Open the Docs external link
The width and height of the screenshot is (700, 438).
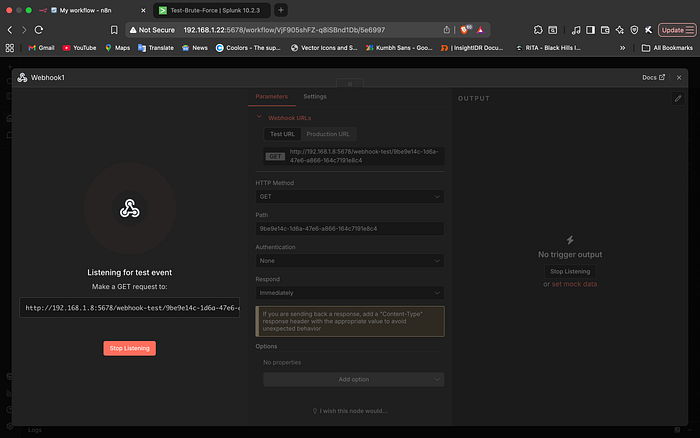654,78
